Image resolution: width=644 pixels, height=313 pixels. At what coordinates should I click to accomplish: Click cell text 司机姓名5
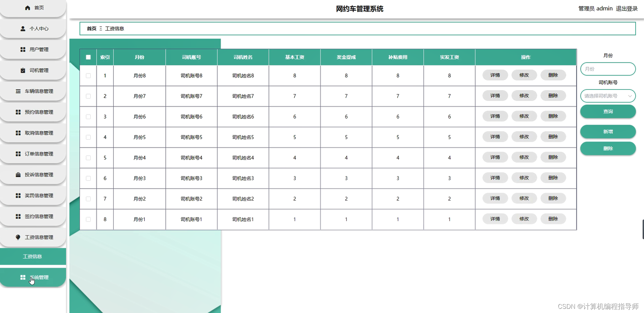(x=243, y=137)
